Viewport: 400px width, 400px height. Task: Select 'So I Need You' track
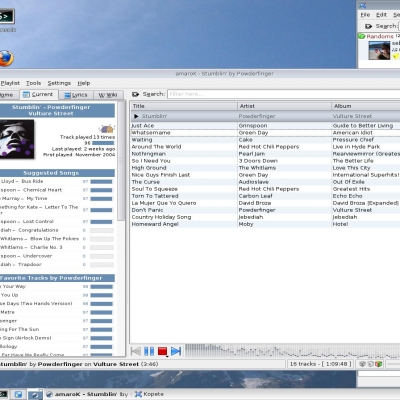point(265,161)
